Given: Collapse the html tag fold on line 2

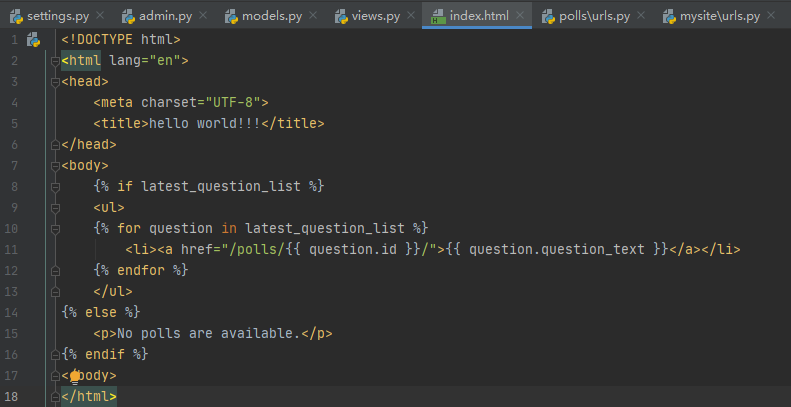Looking at the screenshot, I should click(52, 61).
